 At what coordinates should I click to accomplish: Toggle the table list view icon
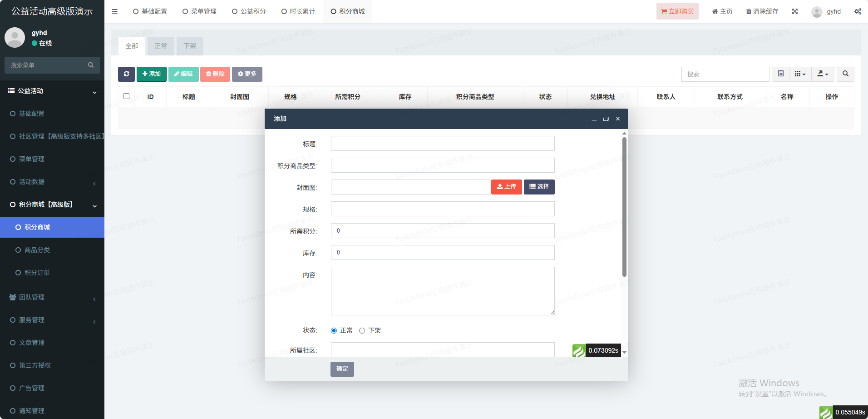click(780, 74)
